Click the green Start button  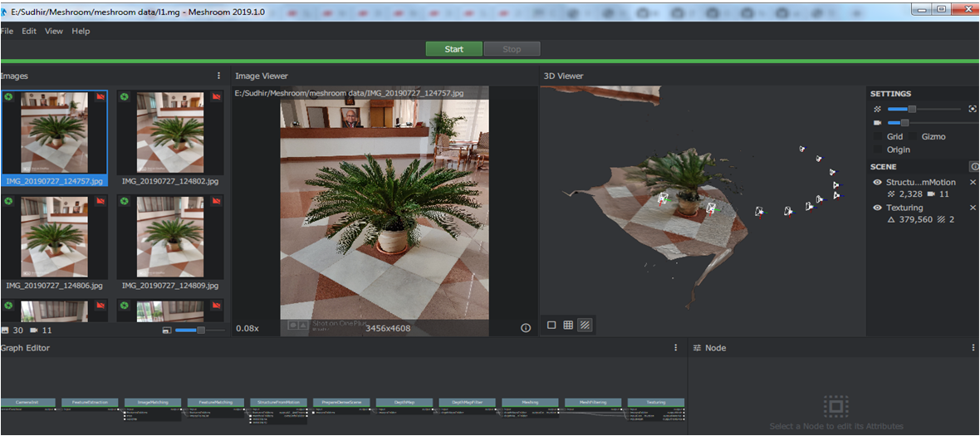pos(453,49)
